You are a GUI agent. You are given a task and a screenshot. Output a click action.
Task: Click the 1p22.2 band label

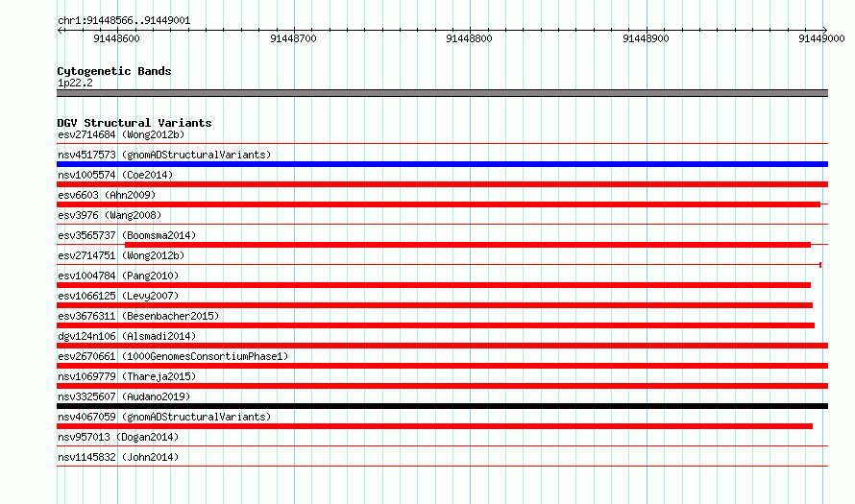click(x=75, y=83)
